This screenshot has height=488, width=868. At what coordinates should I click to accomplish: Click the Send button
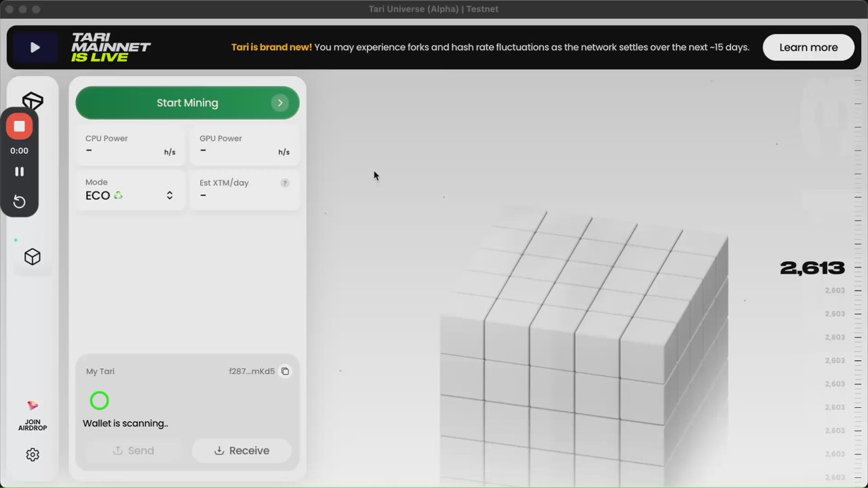tap(133, 451)
